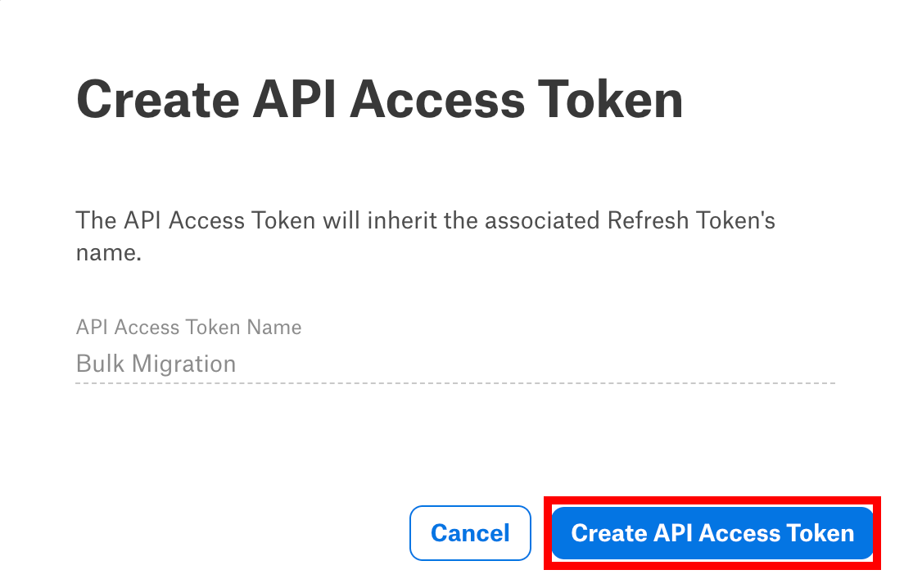Click the API Access Token Name label
This screenshot has width=904, height=588.
click(x=188, y=327)
